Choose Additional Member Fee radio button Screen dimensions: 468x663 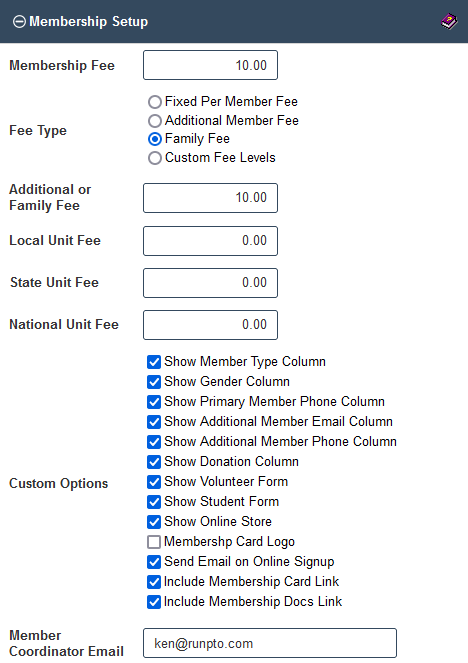[155, 121]
